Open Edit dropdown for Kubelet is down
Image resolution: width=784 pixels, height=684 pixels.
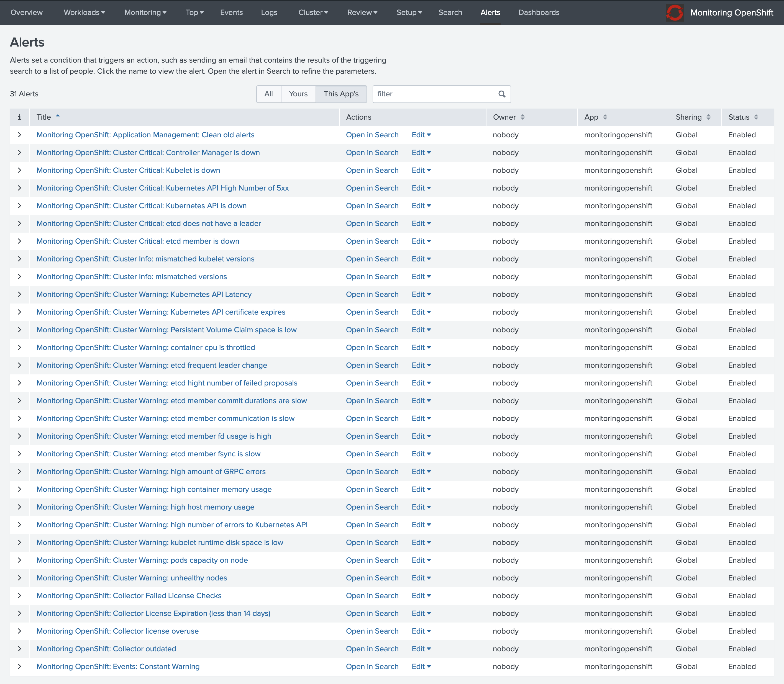click(x=421, y=170)
